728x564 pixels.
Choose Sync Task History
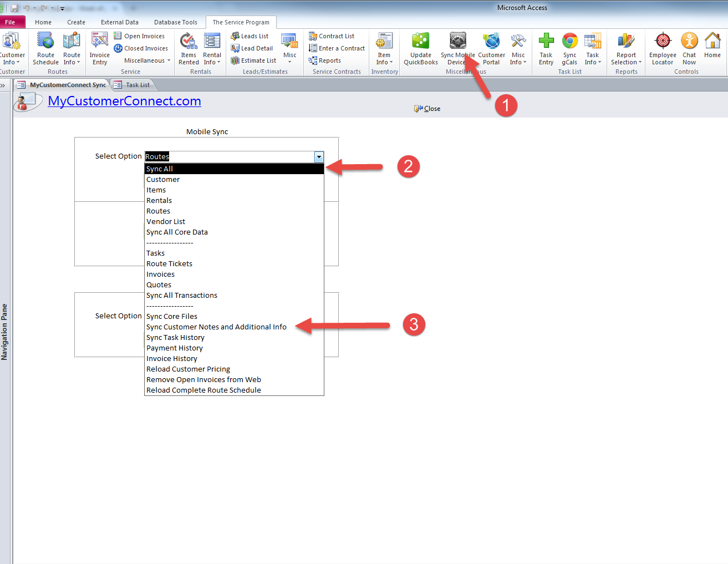click(234, 337)
